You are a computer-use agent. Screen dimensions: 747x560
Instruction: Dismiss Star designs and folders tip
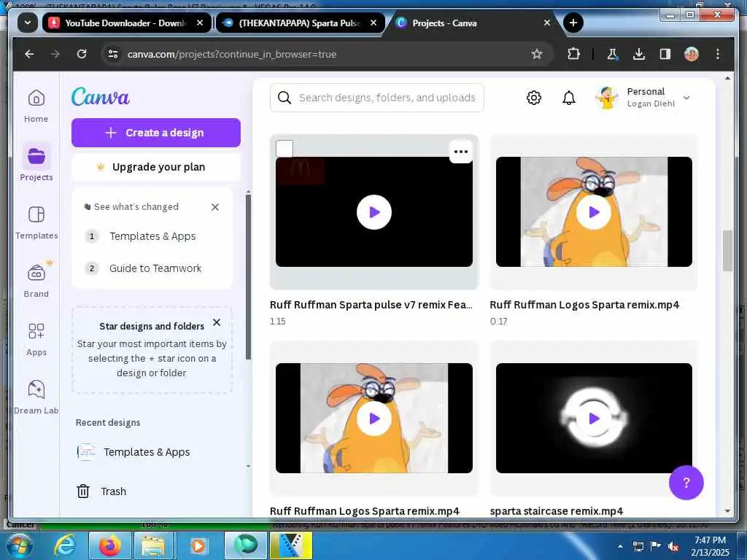click(217, 322)
